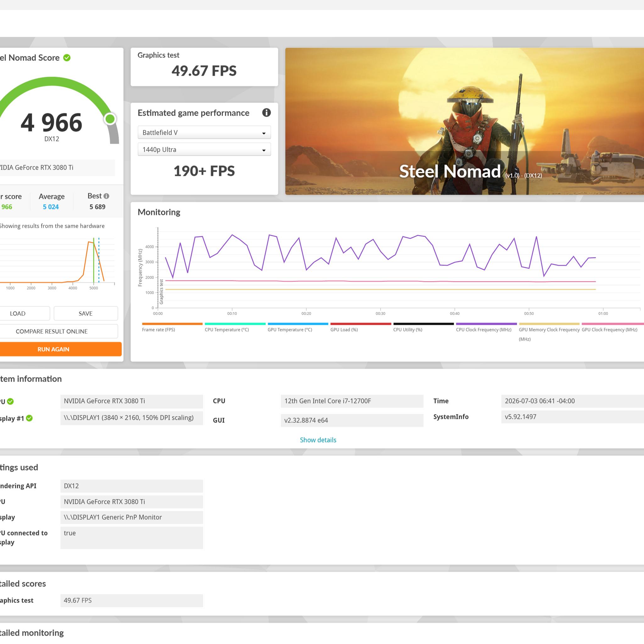Click the 00:30 mark on monitoring timeline

380,313
